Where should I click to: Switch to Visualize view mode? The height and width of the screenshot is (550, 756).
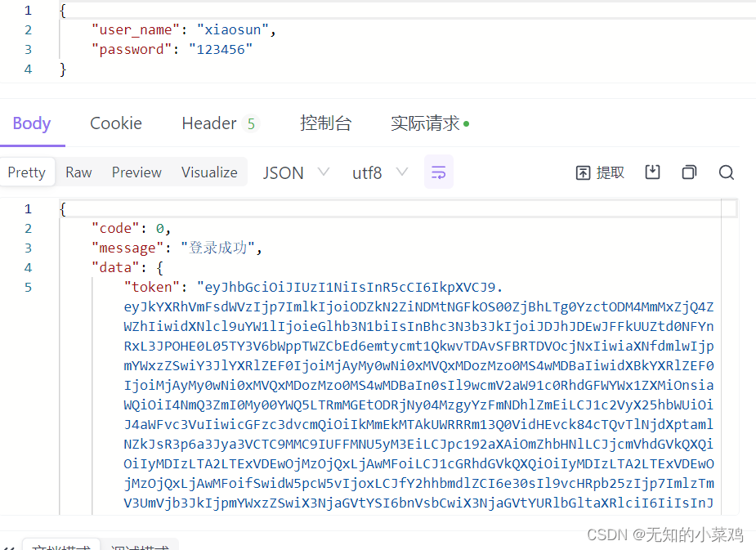pos(209,172)
